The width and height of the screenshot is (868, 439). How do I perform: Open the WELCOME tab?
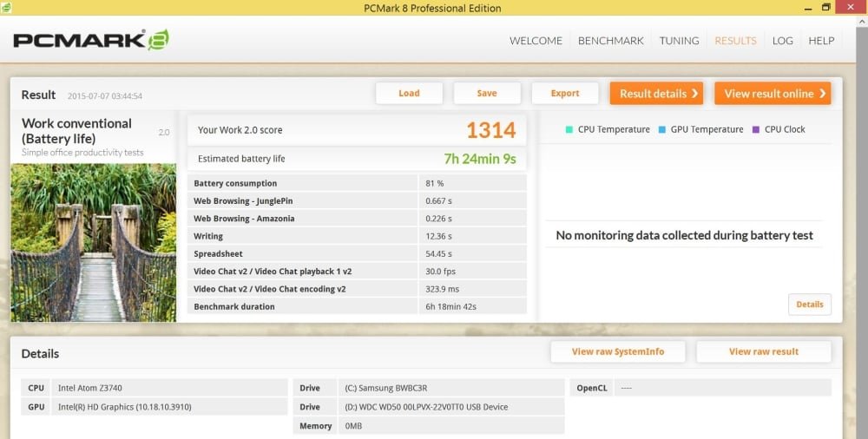coord(536,41)
